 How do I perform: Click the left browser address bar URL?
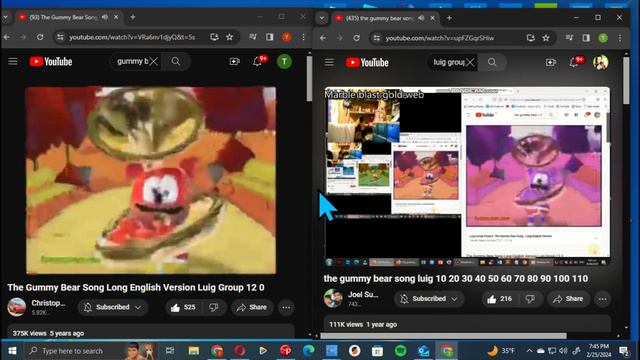click(x=132, y=37)
